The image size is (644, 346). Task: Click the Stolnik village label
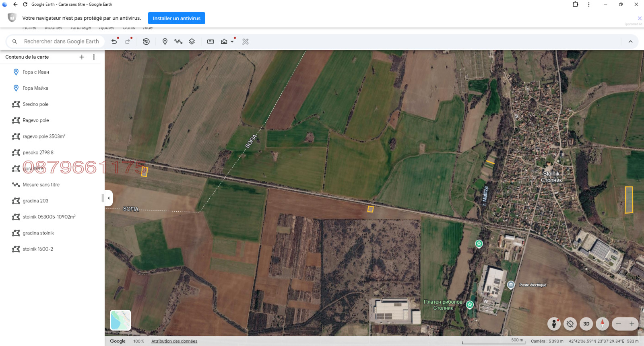[551, 177]
